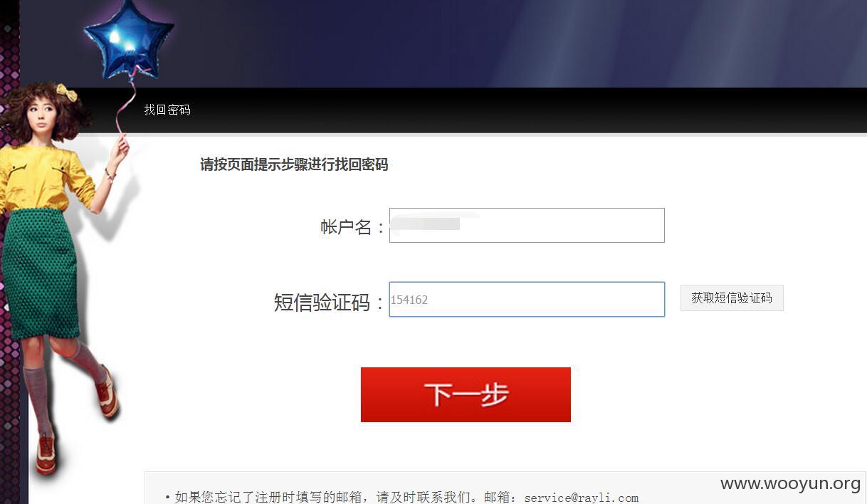This screenshot has width=867, height=504.
Task: Click the blurred account name value
Action: tap(427, 224)
